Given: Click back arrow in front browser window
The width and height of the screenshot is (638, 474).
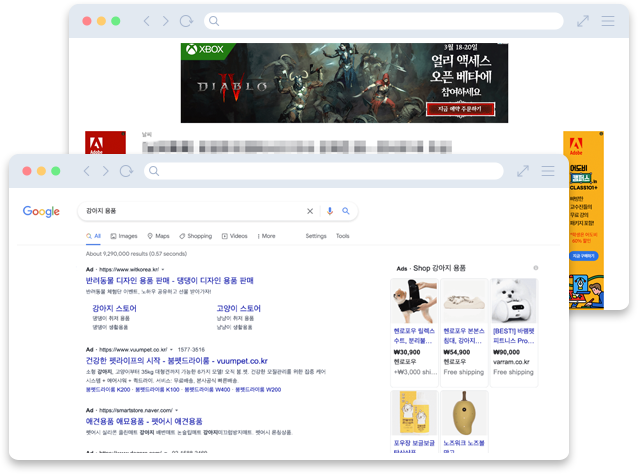Looking at the screenshot, I should tap(86, 171).
